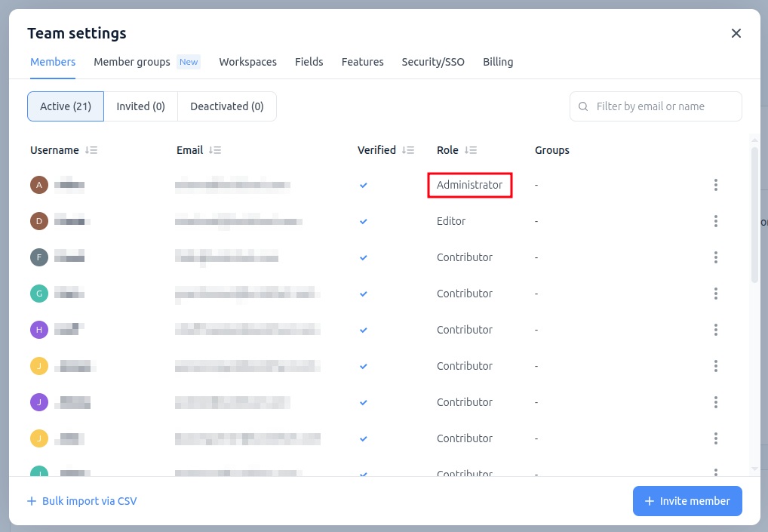The width and height of the screenshot is (768, 532).
Task: Open actions menu for the Editor row
Action: point(715,221)
